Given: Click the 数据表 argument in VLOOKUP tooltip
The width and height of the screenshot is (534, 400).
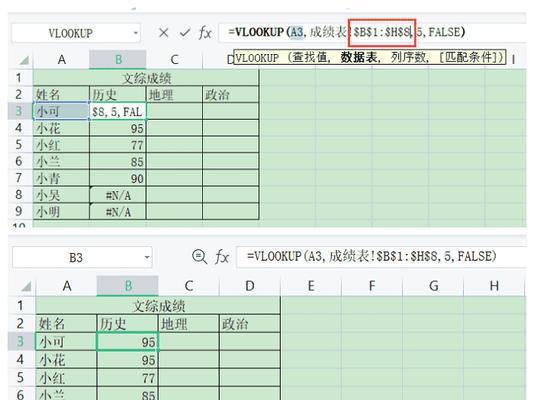Looking at the screenshot, I should (359, 58).
